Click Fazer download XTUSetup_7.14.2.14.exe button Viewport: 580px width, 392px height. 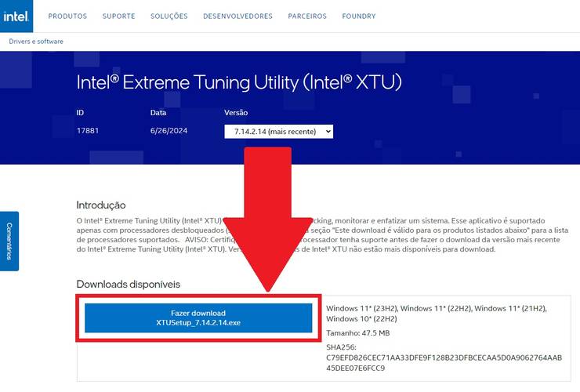198,318
